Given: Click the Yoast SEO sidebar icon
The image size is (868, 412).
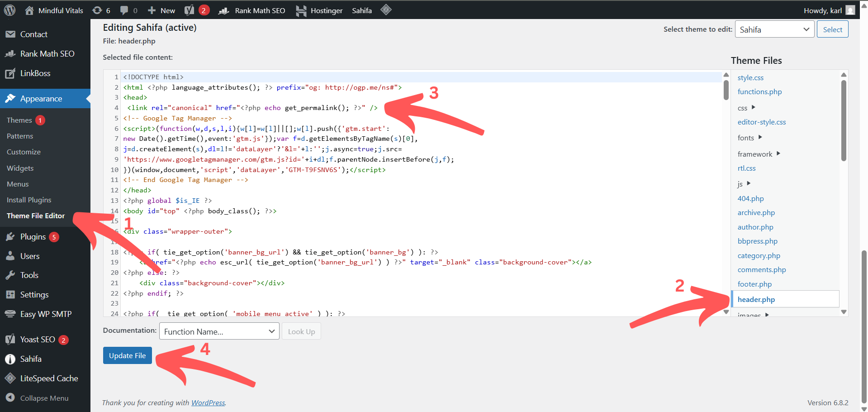Looking at the screenshot, I should pyautogui.click(x=10, y=340).
